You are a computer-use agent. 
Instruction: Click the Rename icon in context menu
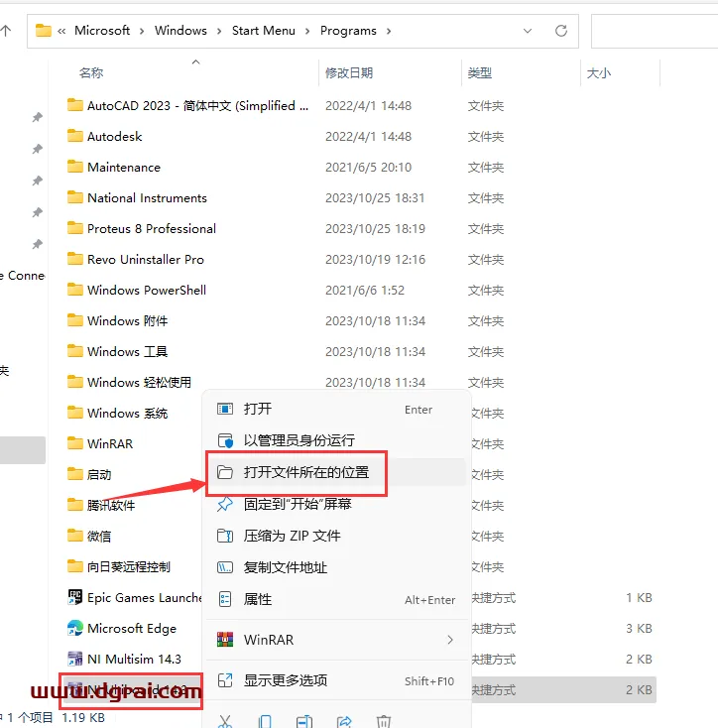point(304,721)
